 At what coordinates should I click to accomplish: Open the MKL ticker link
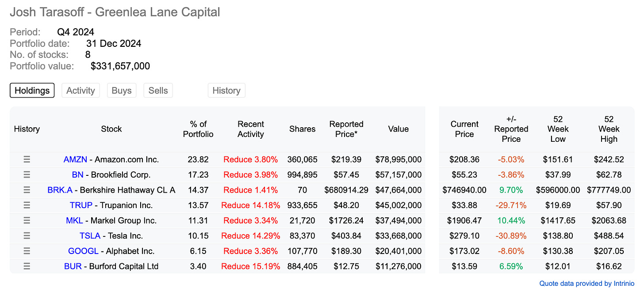pyautogui.click(x=75, y=220)
